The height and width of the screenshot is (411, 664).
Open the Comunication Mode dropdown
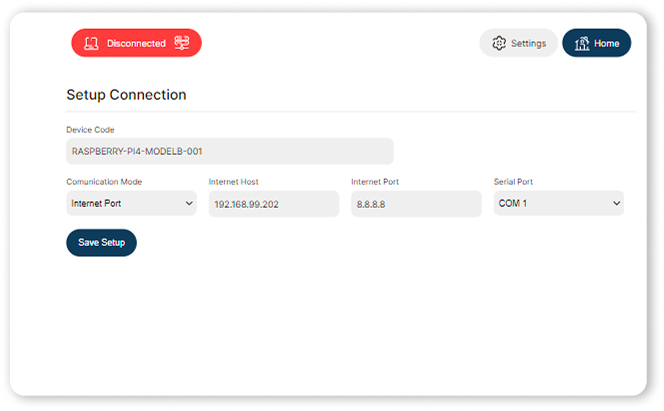pos(131,203)
